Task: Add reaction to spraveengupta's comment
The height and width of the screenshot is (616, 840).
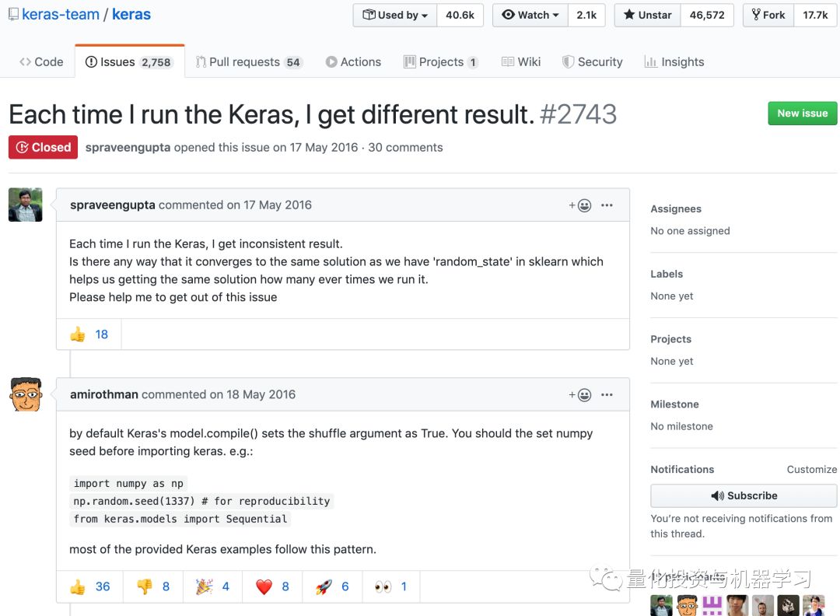Action: coord(580,205)
